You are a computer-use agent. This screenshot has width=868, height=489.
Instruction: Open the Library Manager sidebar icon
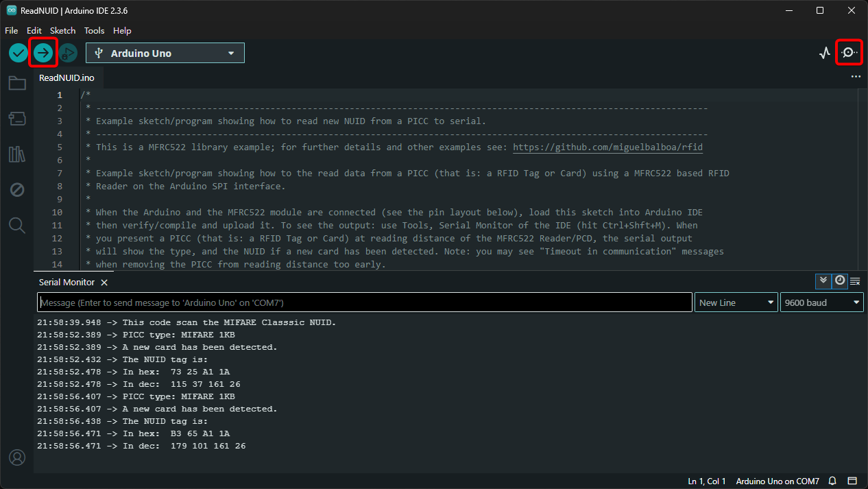click(17, 154)
